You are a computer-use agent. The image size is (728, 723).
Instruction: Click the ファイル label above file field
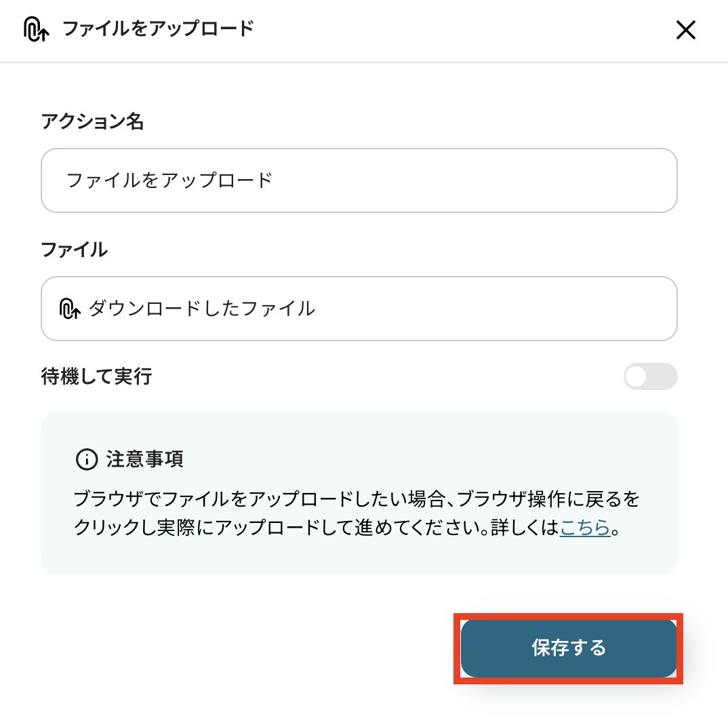click(x=74, y=250)
